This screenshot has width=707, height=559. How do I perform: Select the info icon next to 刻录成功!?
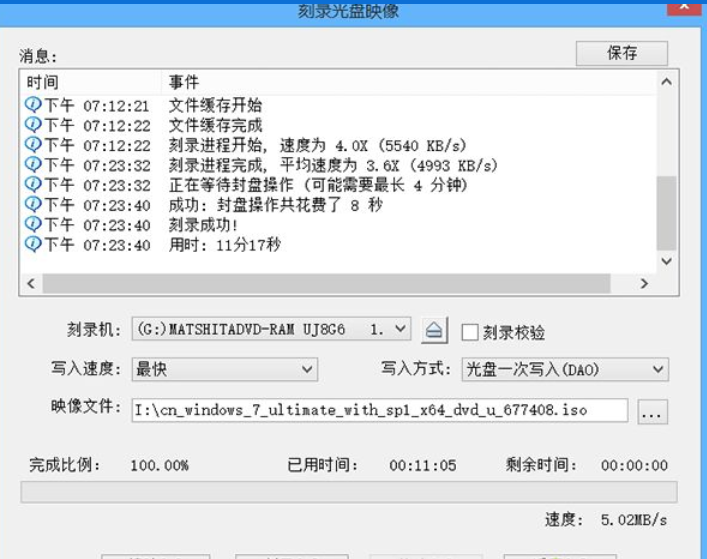coord(33,225)
